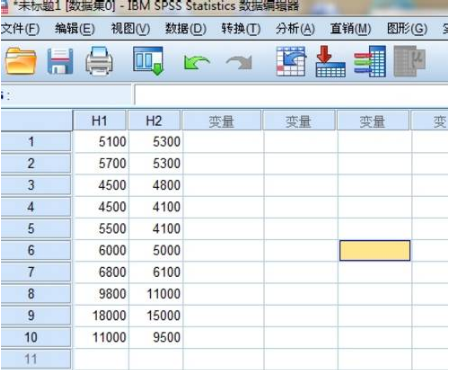This screenshot has width=450, height=370.
Task: Open the 数据(D) menu
Action: click(x=186, y=29)
